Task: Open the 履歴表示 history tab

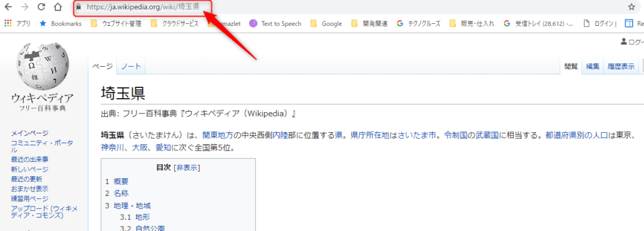Action: 621,66
